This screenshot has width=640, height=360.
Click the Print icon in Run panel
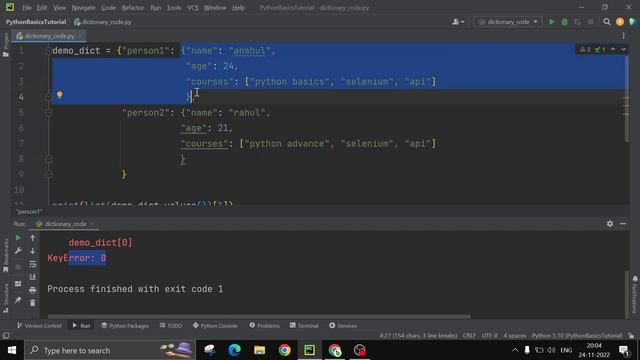[33, 290]
